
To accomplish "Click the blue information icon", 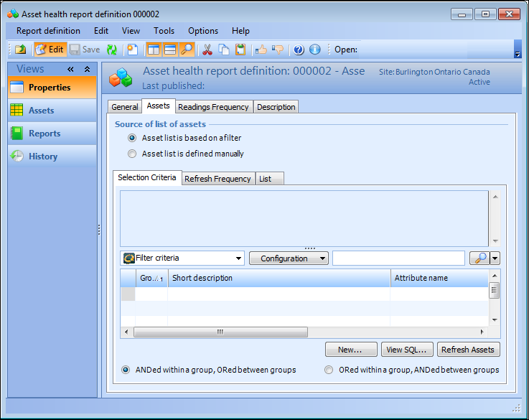I will tap(315, 50).
